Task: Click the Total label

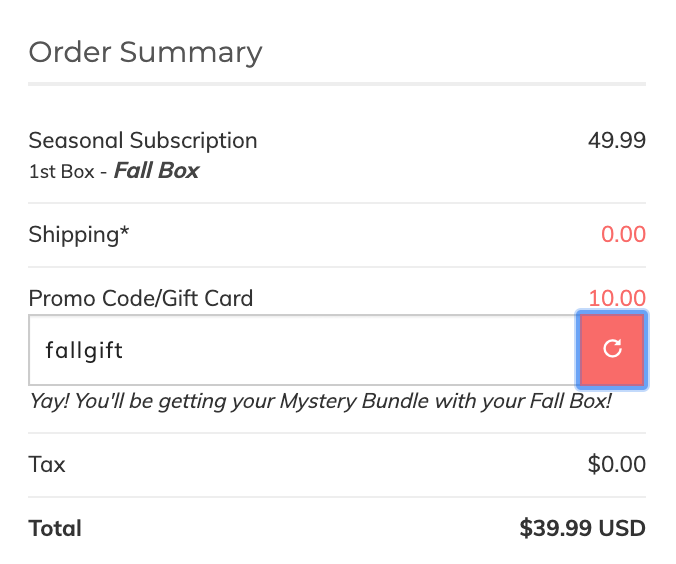Action: (55, 529)
